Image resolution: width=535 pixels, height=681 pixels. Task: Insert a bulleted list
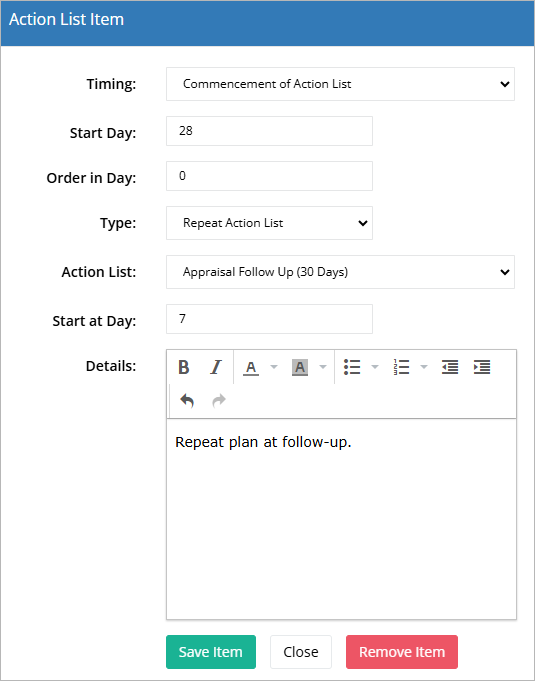(x=352, y=367)
